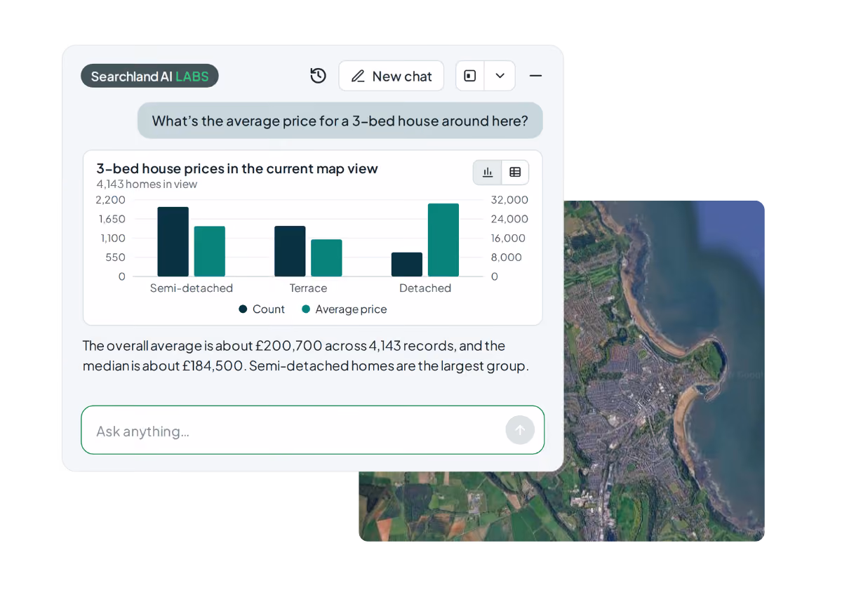Click the Ask anything input field

312,430
